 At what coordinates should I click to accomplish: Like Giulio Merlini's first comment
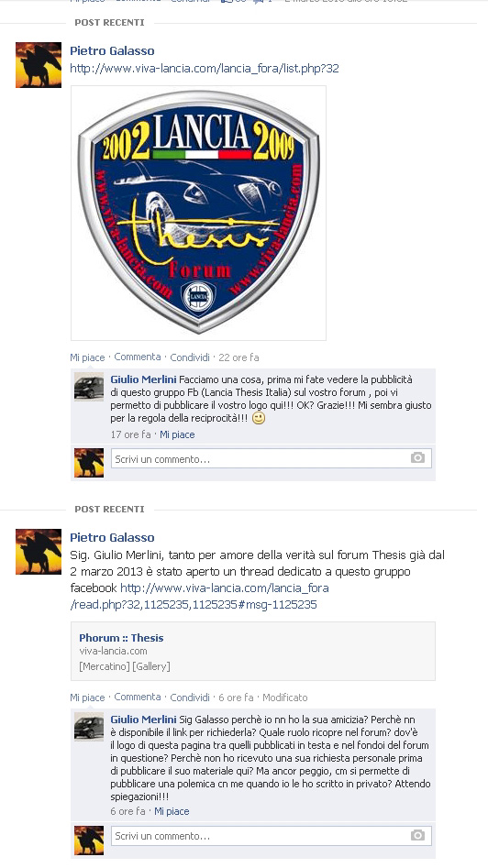177,434
